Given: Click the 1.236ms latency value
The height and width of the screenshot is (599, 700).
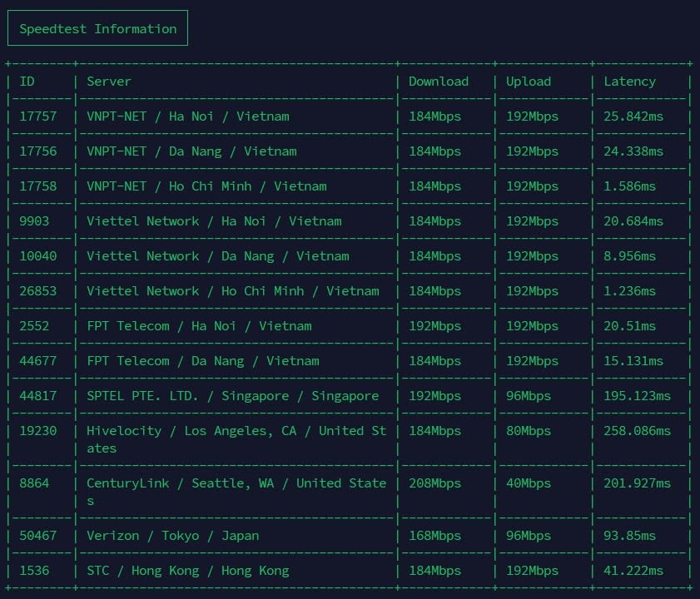Looking at the screenshot, I should point(629,291).
